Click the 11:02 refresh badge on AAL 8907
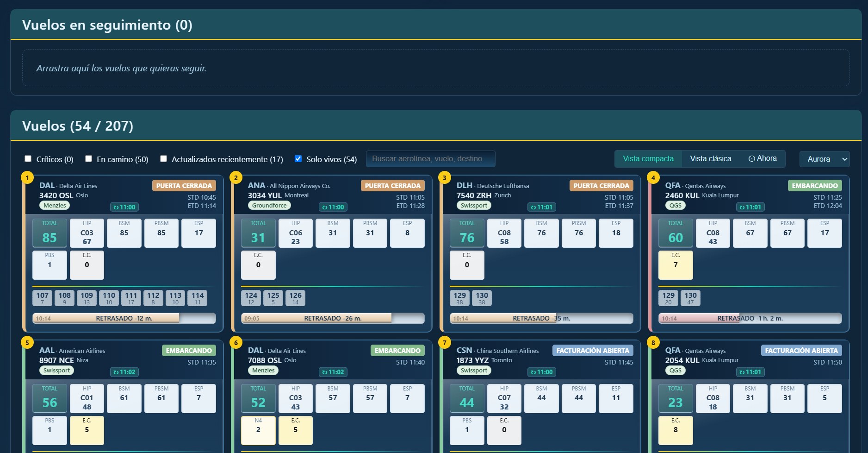Image resolution: width=868 pixels, height=453 pixels. [x=124, y=372]
